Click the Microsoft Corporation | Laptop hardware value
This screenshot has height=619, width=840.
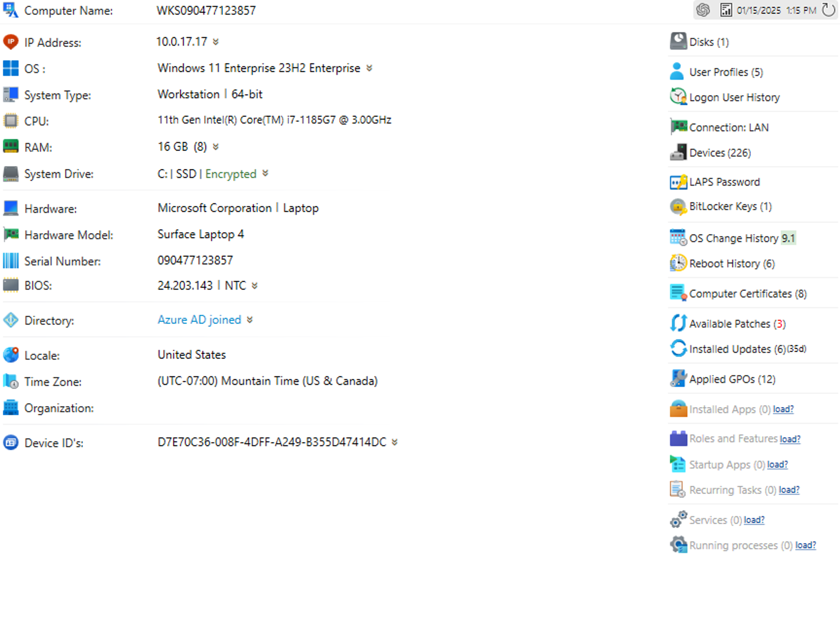[x=238, y=208]
